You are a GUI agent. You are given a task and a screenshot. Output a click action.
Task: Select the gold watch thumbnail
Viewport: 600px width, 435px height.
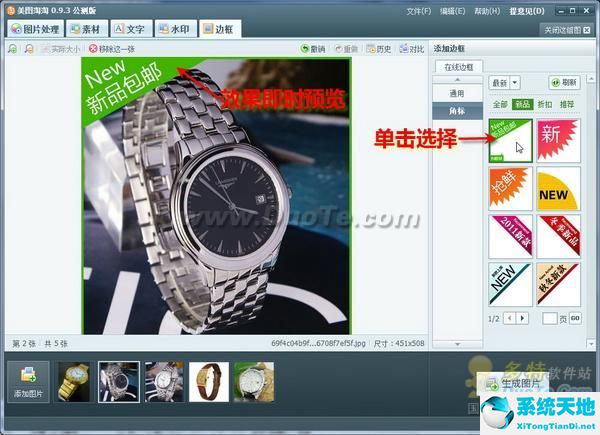click(x=73, y=382)
